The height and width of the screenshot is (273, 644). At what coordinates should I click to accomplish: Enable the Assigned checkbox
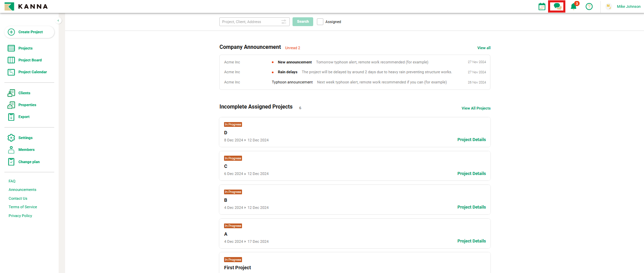[x=320, y=22]
